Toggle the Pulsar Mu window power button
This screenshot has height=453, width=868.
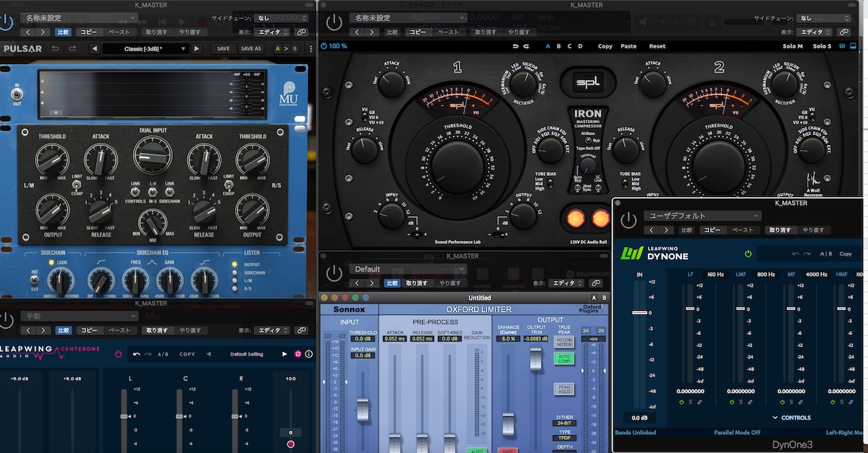[6, 21]
